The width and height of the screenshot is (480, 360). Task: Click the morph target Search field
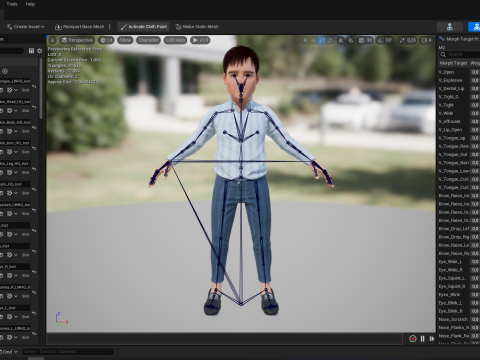click(x=460, y=54)
